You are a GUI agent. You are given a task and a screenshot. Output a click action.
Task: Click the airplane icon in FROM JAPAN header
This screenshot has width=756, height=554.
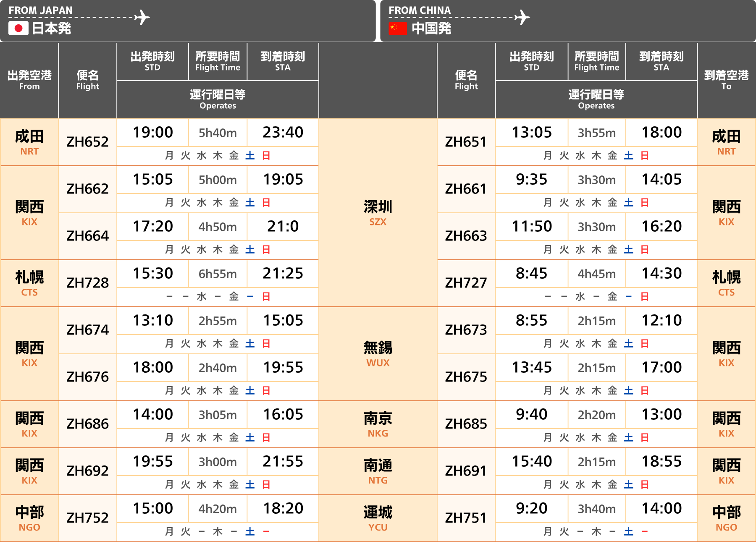tap(142, 17)
